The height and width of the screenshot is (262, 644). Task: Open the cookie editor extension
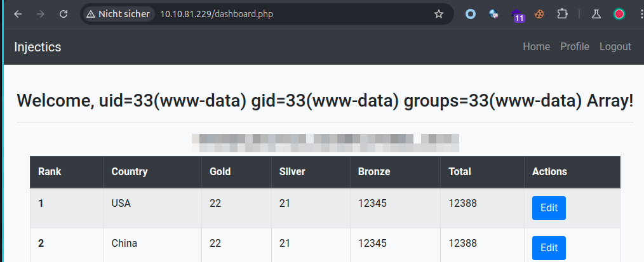point(539,14)
